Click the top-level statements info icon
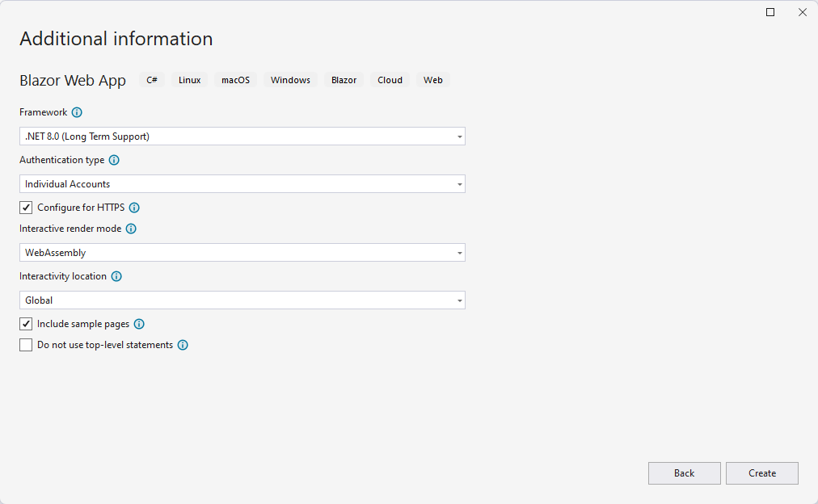818x504 pixels. click(183, 345)
